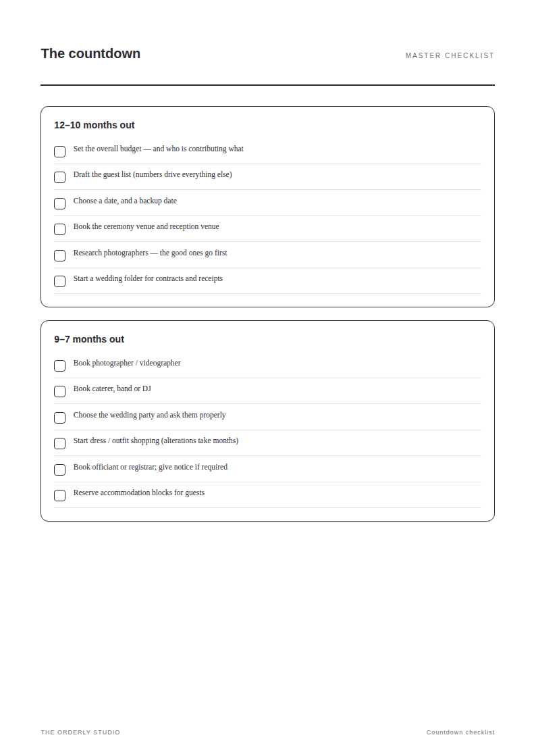This screenshot has height=756, width=536.
Task: Check the 'Book caterer, band or DJ' box
Action: (x=59, y=391)
